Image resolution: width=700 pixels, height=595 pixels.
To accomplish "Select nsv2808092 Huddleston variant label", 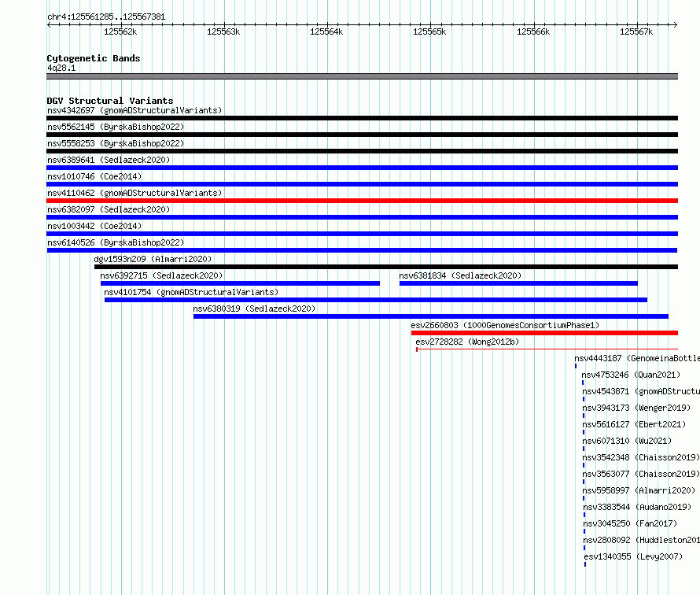I will coord(642,540).
